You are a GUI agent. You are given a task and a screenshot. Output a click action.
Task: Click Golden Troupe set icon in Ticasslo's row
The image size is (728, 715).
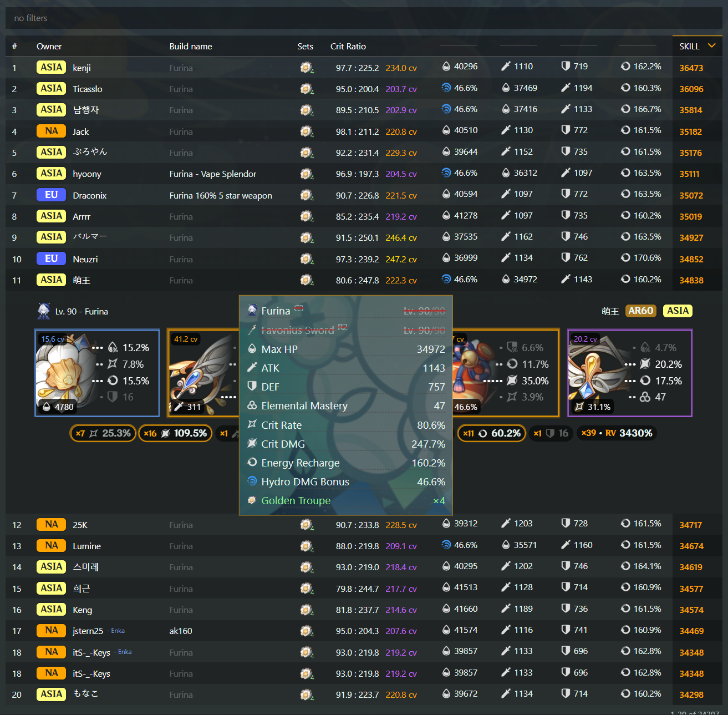(306, 89)
